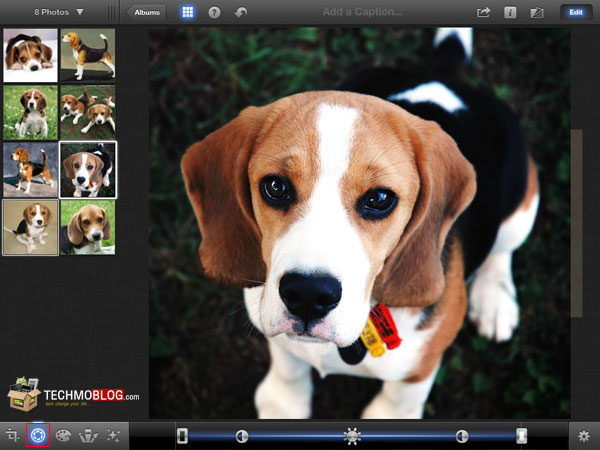Viewport: 600px width, 450px height.
Task: Click the shadows handle on the exposure slider
Action: [183, 436]
